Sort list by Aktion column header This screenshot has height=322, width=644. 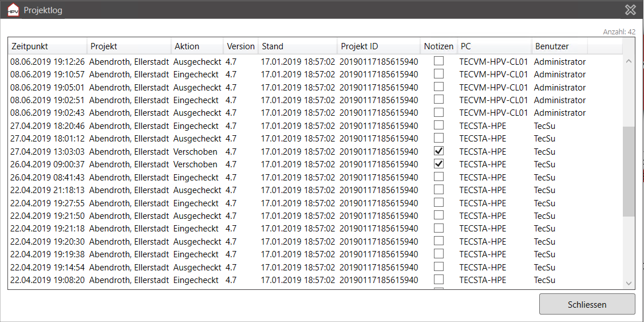click(x=197, y=46)
